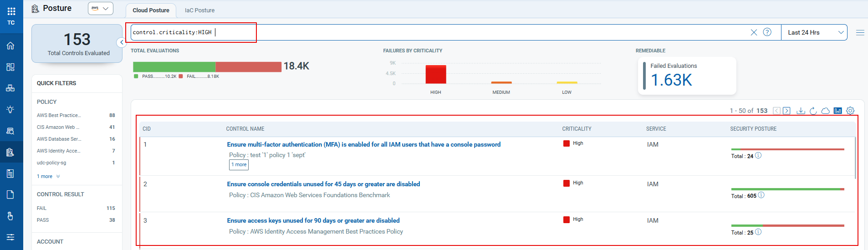
Task: Click the cloud icon in table toolbar
Action: pos(825,111)
